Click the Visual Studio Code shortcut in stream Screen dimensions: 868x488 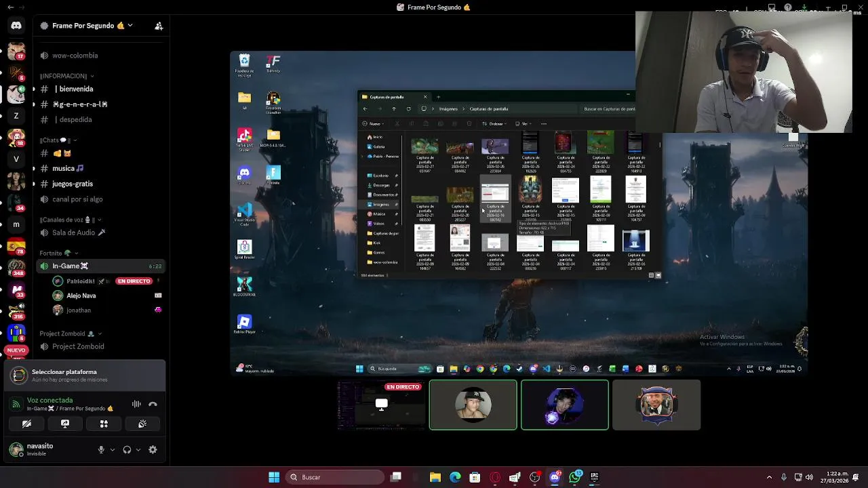245,213
